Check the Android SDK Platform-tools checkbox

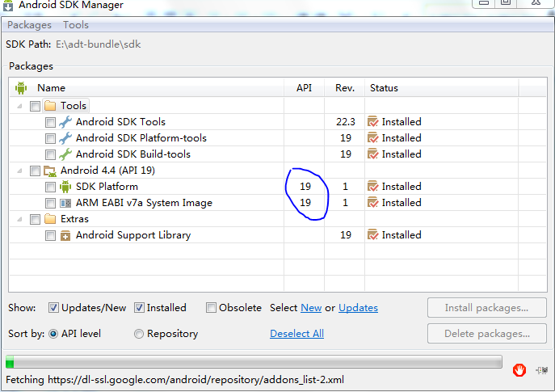pos(50,138)
